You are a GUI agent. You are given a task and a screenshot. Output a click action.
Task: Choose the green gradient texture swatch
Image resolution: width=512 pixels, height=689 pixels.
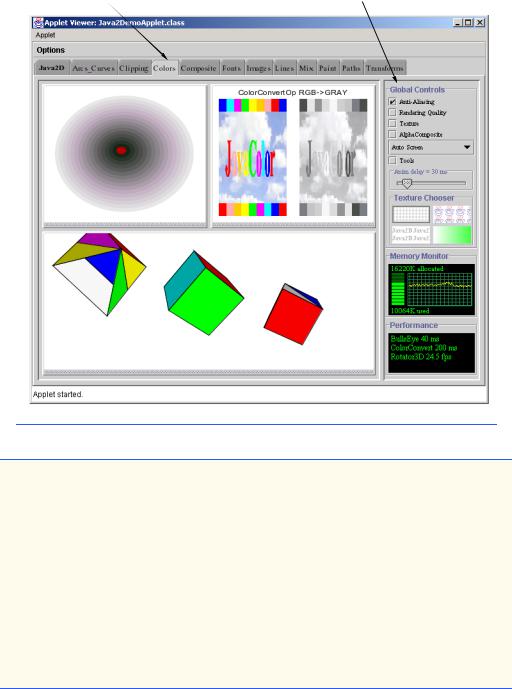[x=452, y=234]
